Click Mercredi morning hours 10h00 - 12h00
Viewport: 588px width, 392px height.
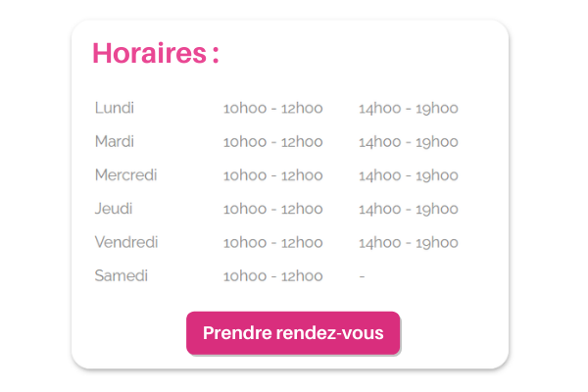272,175
